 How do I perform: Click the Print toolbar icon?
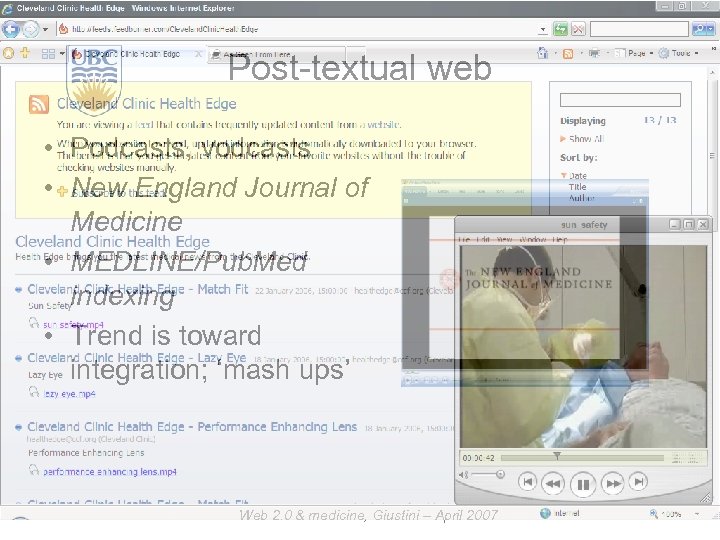click(x=594, y=53)
